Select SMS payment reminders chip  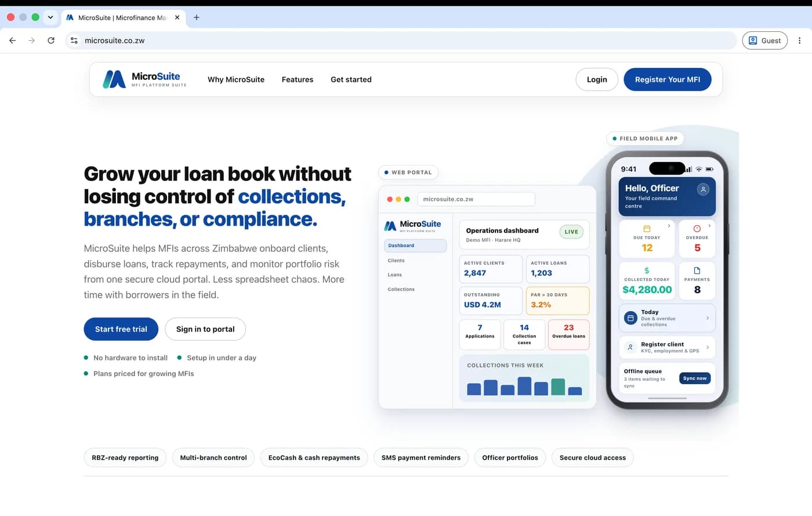tap(421, 457)
